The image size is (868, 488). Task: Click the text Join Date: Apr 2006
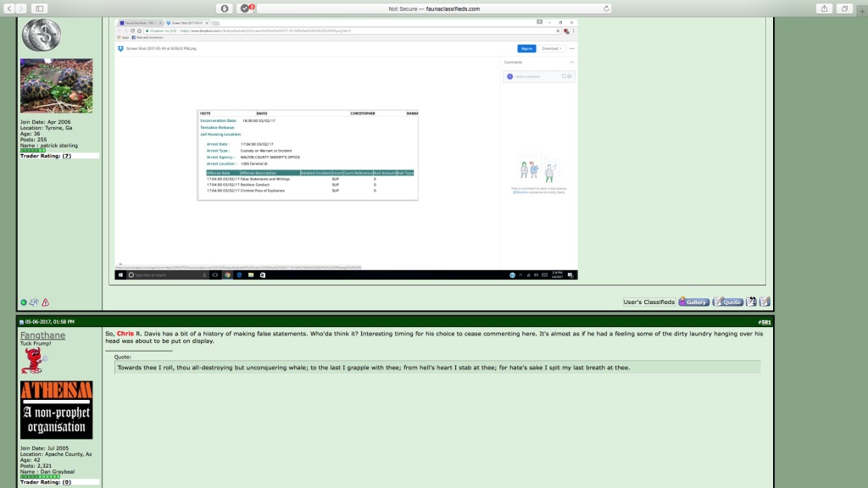46,122
